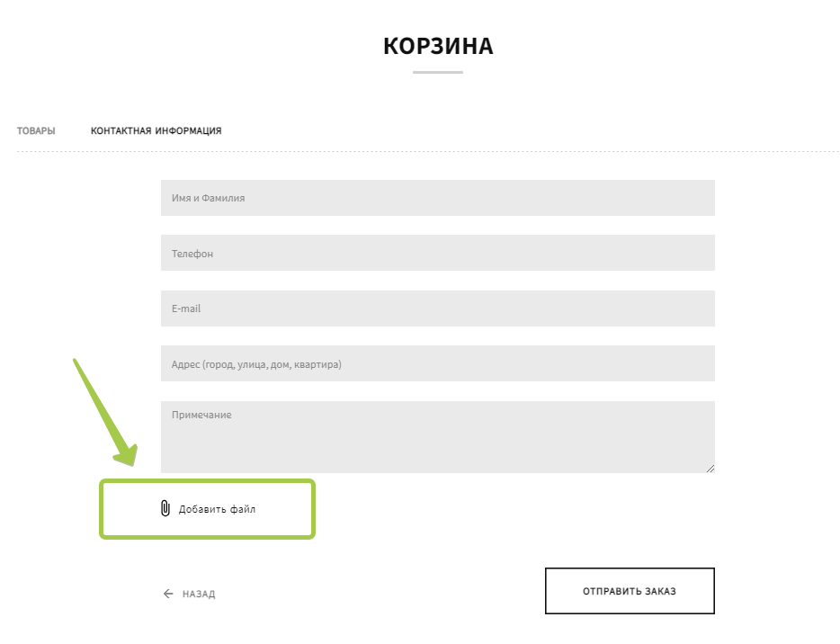This screenshot has width=840, height=644.
Task: Switch to the ТОВАРЫ tab
Action: click(x=36, y=130)
